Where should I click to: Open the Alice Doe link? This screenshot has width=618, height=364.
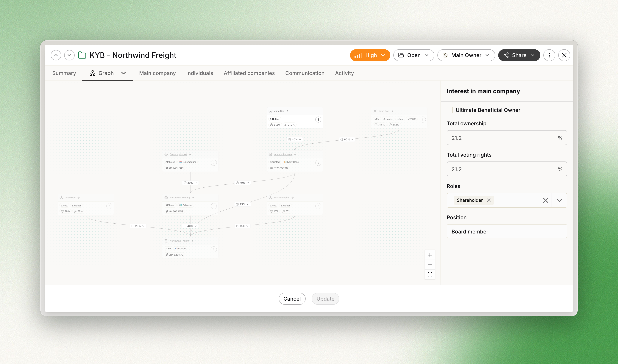[70, 198]
